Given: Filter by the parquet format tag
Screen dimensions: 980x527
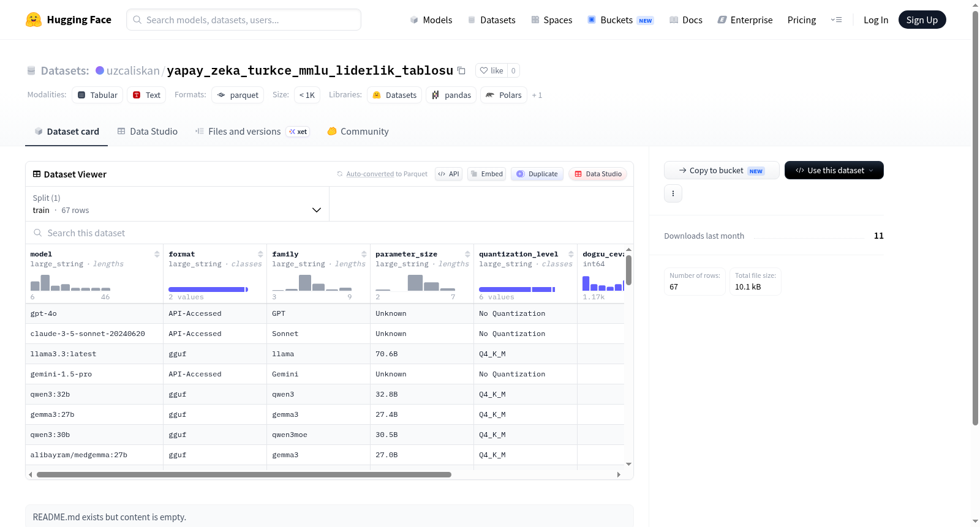Looking at the screenshot, I should tap(238, 95).
